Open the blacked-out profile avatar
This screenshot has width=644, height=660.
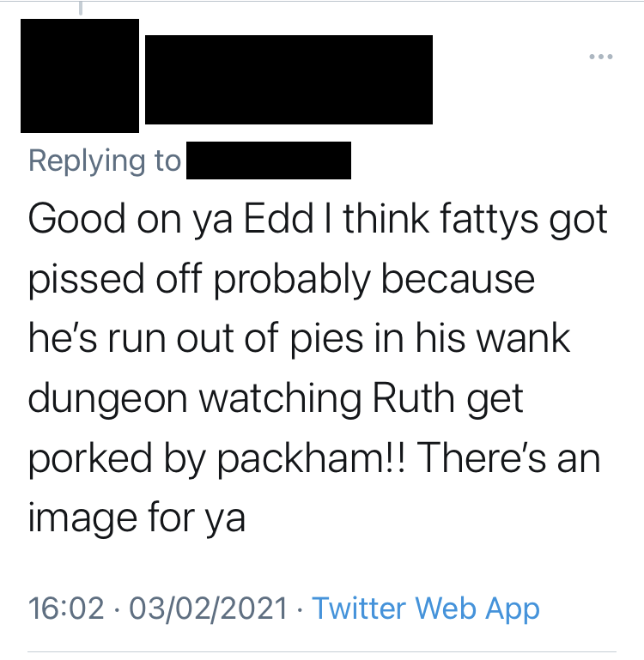click(80, 76)
